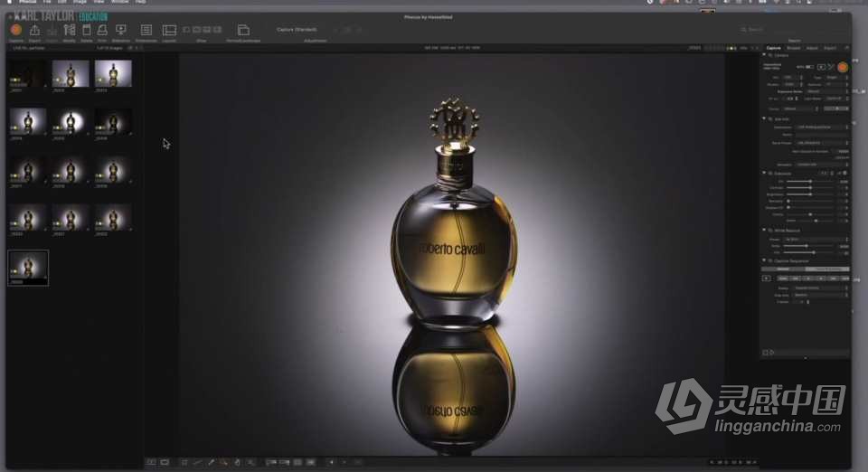Open the Job Info Destination dropdown
The width and height of the screenshot is (868, 472).
(x=823, y=127)
